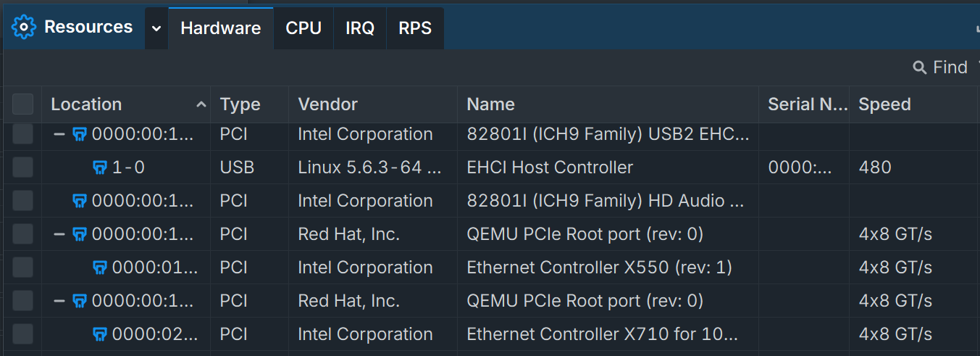Viewport: 980px width, 356px height.
Task: Select the RPS tab
Action: coord(415,28)
